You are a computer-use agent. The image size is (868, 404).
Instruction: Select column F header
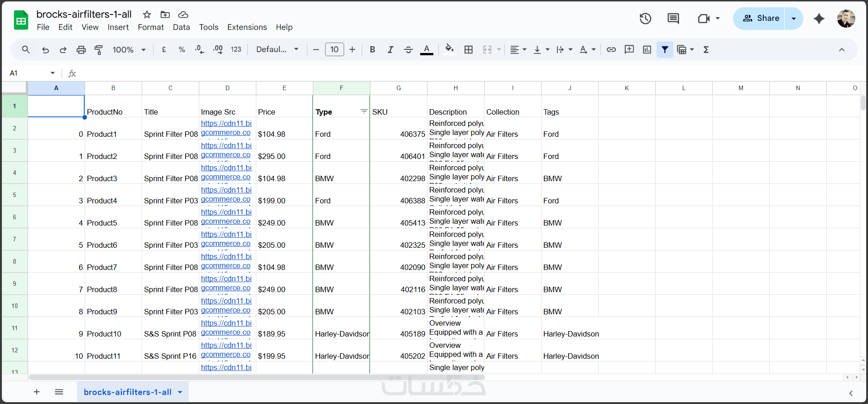click(x=341, y=88)
